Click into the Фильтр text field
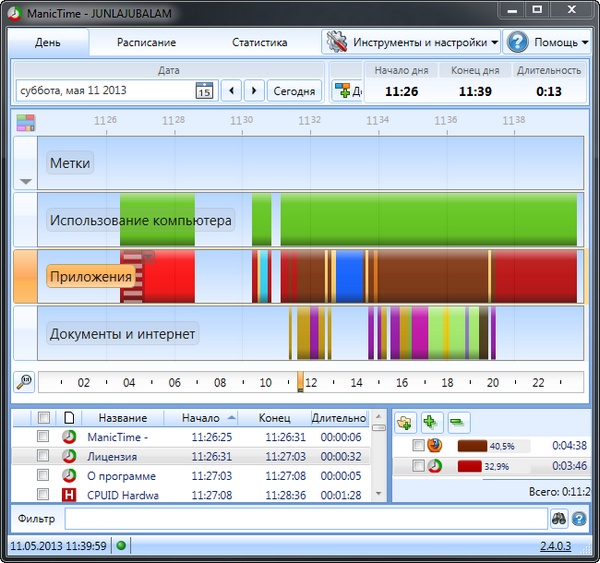The height and width of the screenshot is (563, 600). pyautogui.click(x=305, y=518)
